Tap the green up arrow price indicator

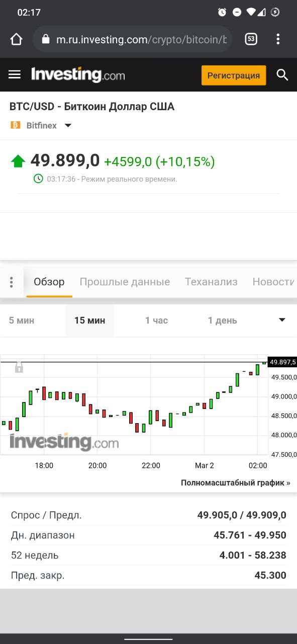tap(18, 161)
